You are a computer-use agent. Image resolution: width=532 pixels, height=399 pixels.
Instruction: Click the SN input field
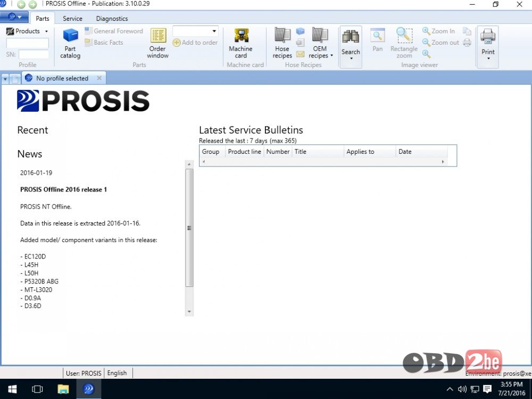pos(34,54)
